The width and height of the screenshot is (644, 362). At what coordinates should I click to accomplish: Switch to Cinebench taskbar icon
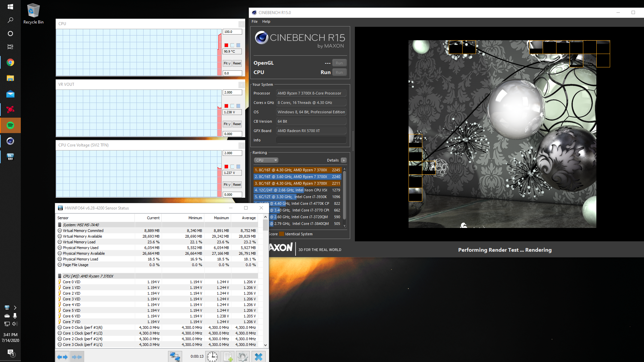point(10,141)
